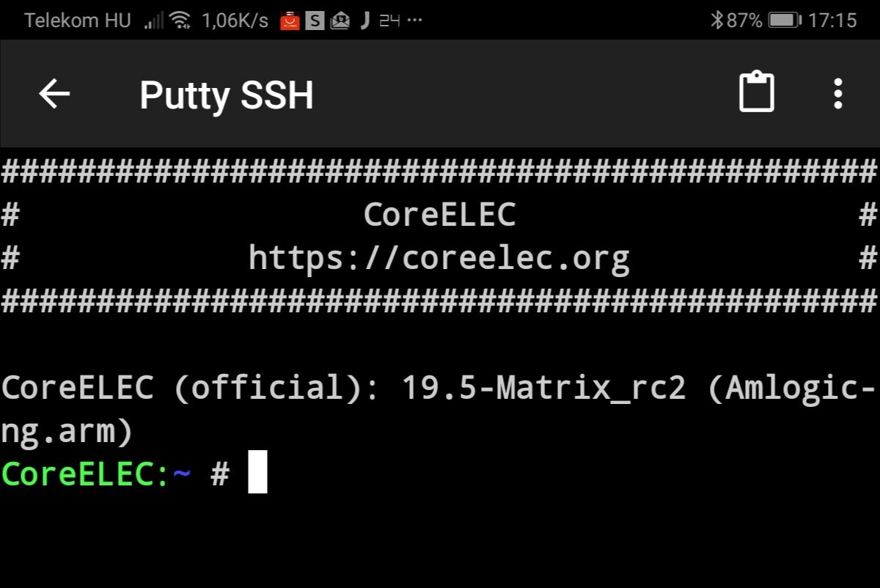
Task: Tap the S notification icon
Action: [x=315, y=21]
